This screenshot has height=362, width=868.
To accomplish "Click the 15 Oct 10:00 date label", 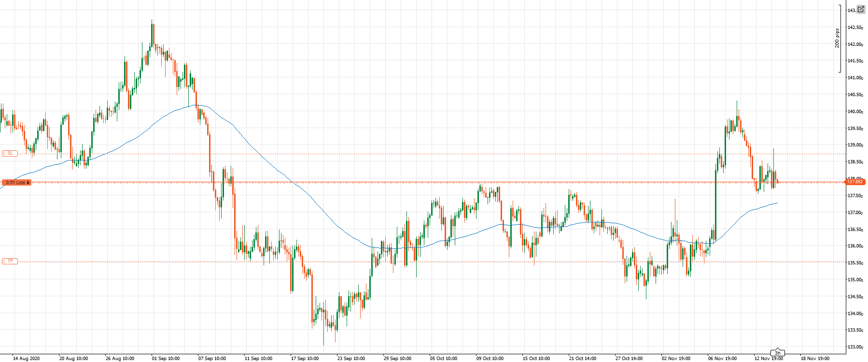I will pyautogui.click(x=536, y=359).
